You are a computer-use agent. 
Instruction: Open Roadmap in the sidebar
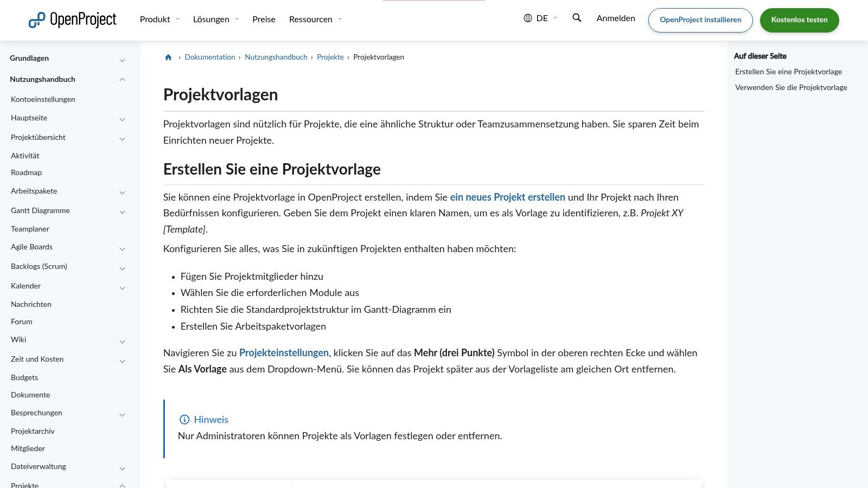coord(26,172)
